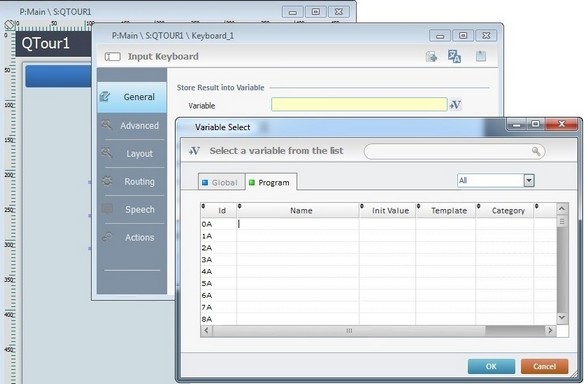Click the V icon in Variable Select header

coord(194,151)
